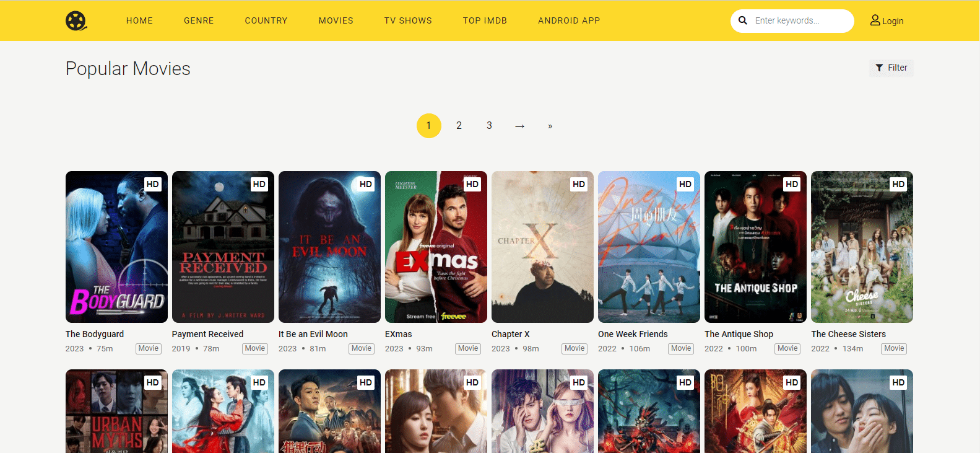Click the search magnifier icon

pos(743,20)
